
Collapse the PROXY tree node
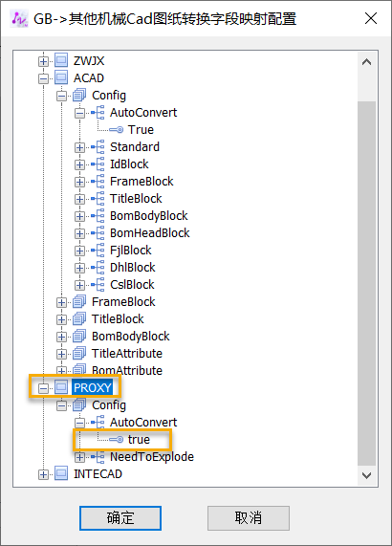(x=43, y=388)
